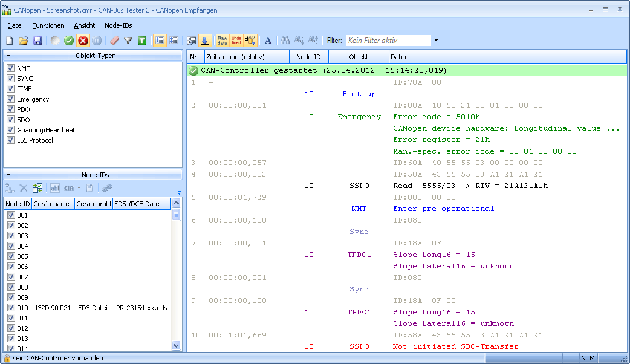The width and height of the screenshot is (630, 364).
Task: Click the blue down-arrow autoscroll icon
Action: click(205, 41)
